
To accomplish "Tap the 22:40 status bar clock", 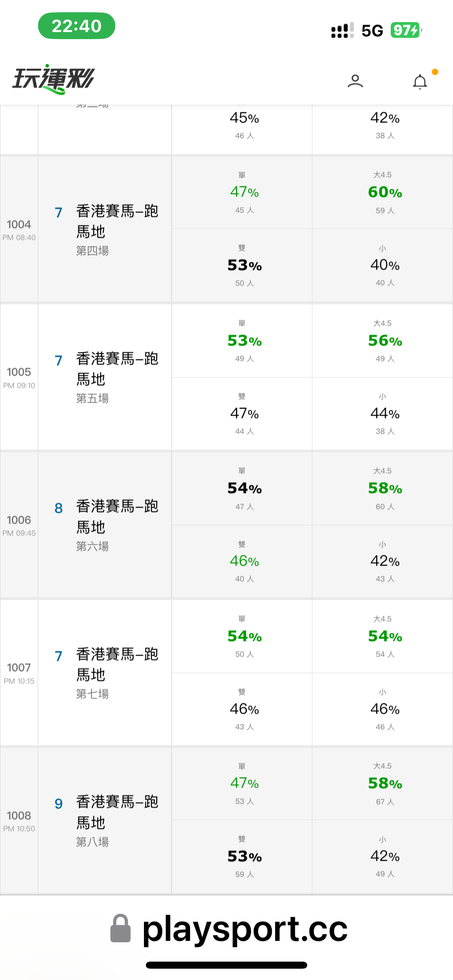I will coord(76,26).
